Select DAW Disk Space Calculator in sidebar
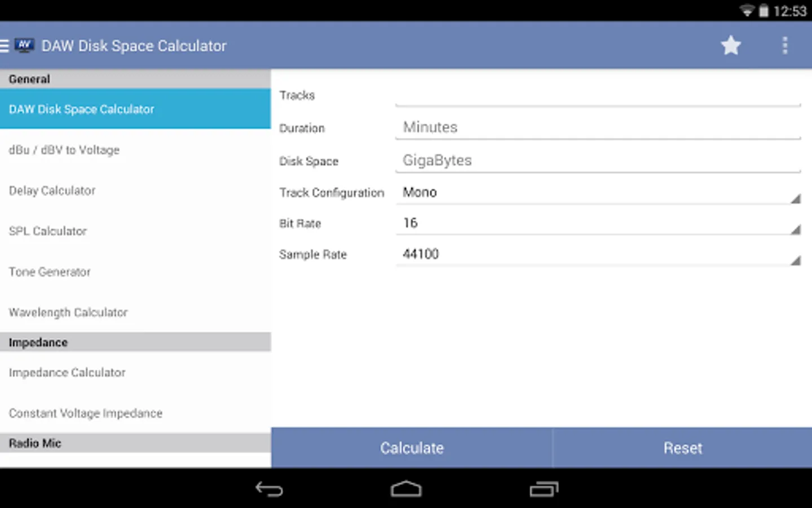The width and height of the screenshot is (812, 508). tap(135, 109)
